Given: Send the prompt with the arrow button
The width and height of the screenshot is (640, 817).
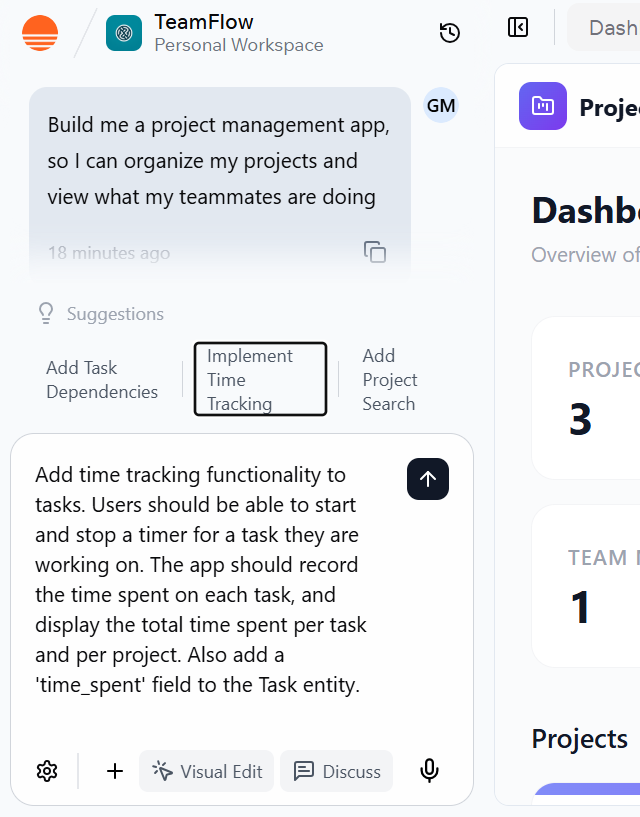Looking at the screenshot, I should pyautogui.click(x=427, y=479).
